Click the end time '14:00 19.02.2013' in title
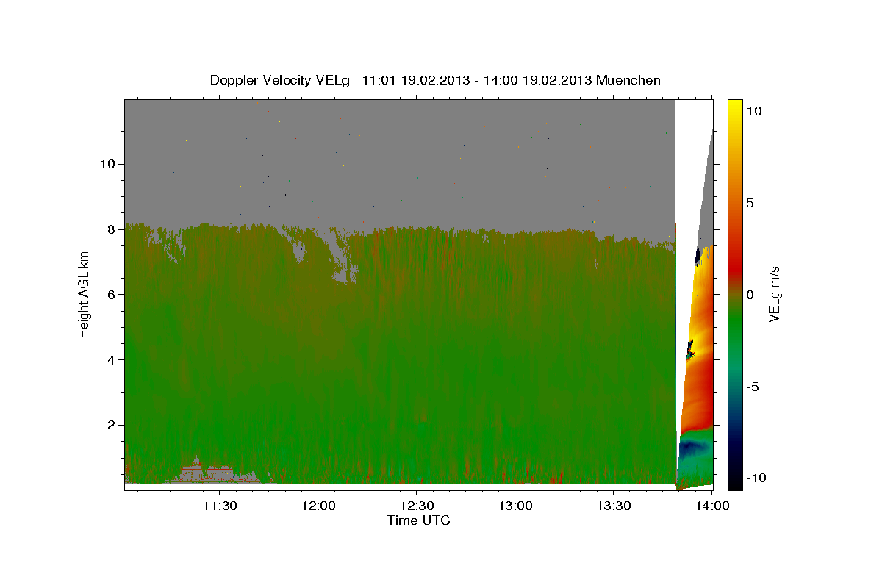 [539, 80]
